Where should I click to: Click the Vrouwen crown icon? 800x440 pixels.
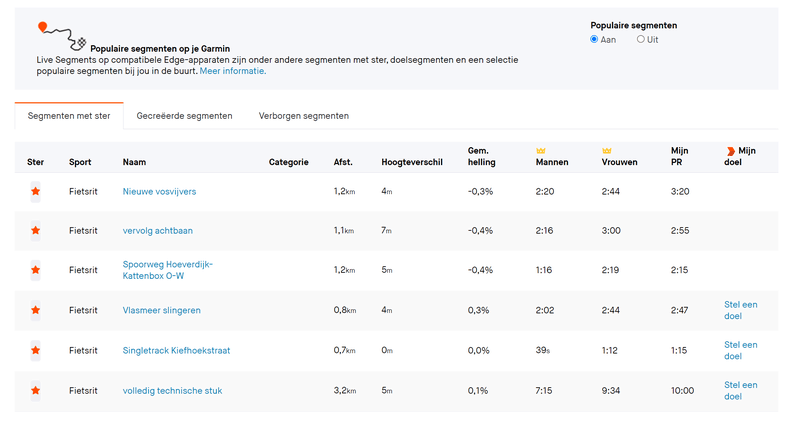click(607, 150)
